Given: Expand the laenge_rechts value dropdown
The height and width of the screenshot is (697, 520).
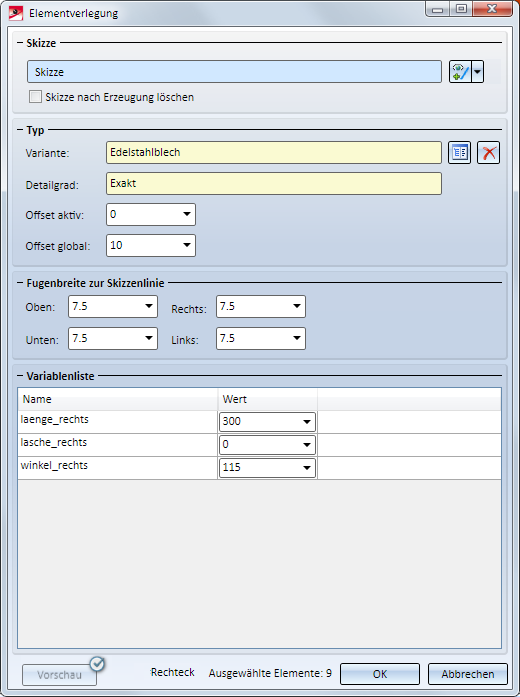Looking at the screenshot, I should 307,422.
